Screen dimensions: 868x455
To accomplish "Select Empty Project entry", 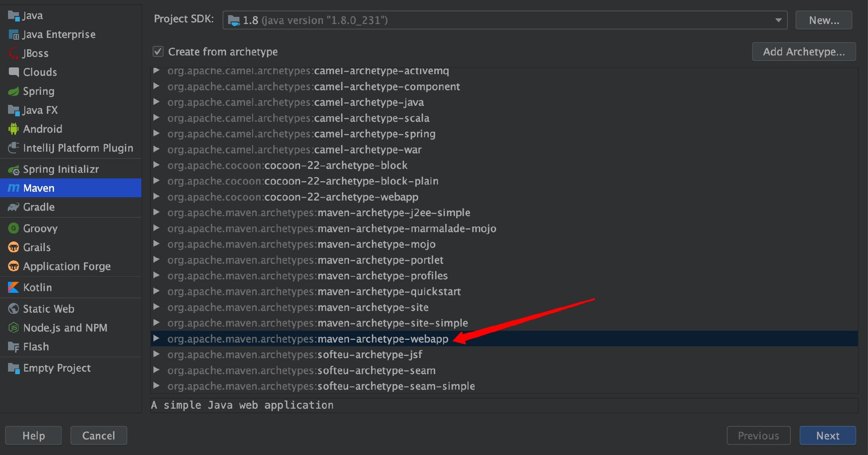I will [70, 368].
